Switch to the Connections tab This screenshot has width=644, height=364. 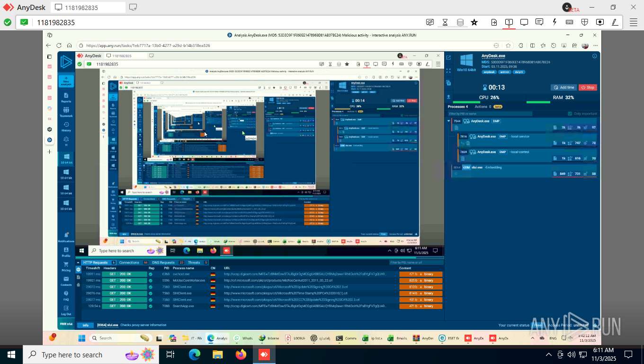[x=134, y=263]
